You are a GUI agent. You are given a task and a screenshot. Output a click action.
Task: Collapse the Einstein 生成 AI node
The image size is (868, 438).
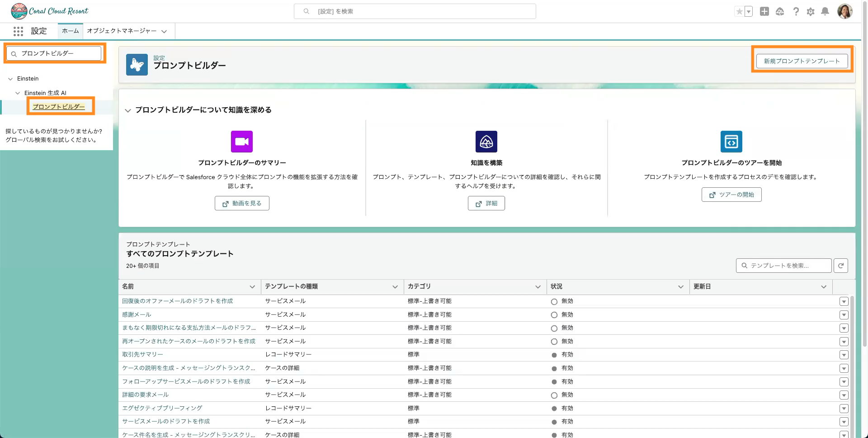click(18, 93)
